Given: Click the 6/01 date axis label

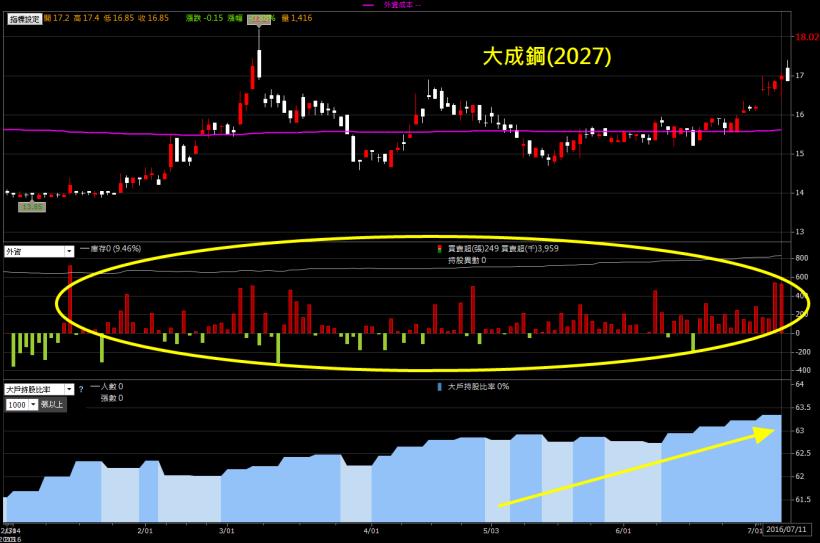Looking at the screenshot, I should coord(623,530).
